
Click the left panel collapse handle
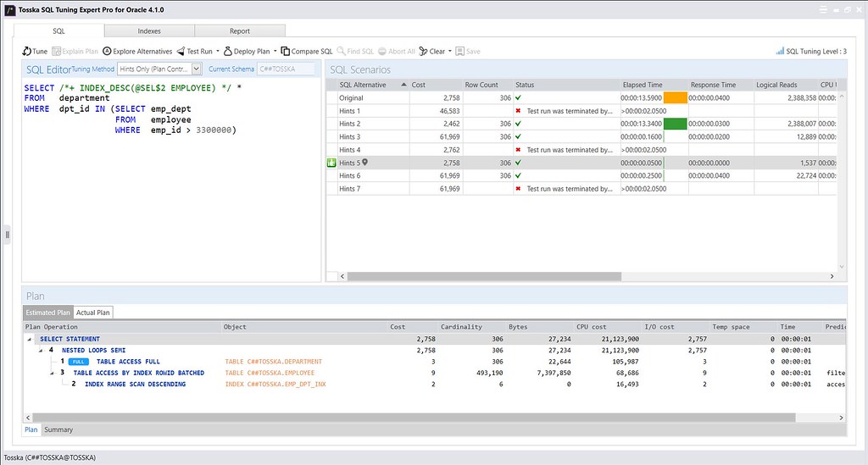(x=7, y=235)
